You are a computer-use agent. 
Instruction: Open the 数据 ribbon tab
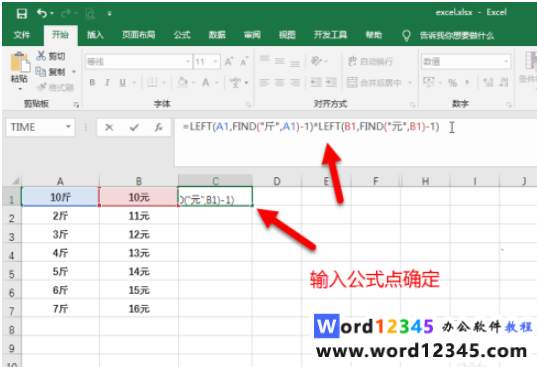click(217, 35)
